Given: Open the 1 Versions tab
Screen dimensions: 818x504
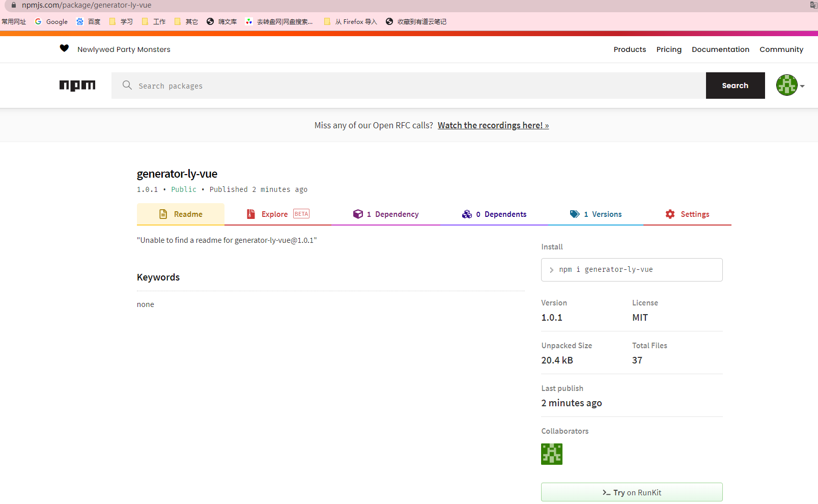Looking at the screenshot, I should point(596,214).
